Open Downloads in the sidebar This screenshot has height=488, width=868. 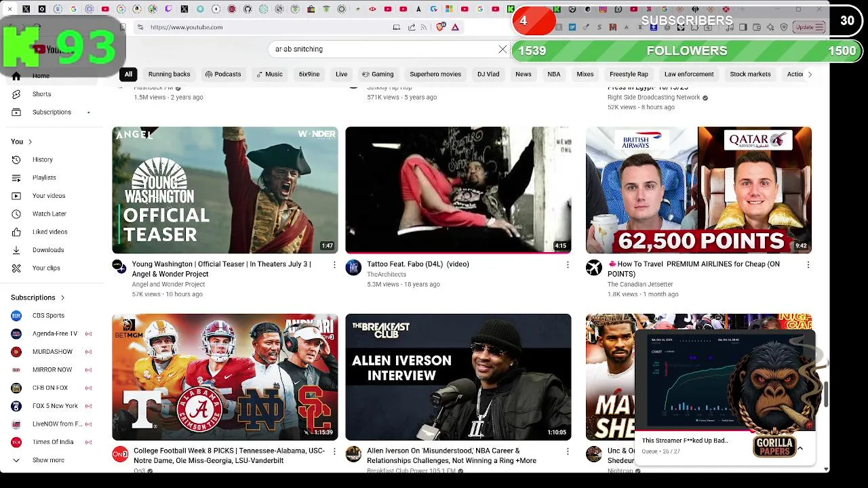point(52,250)
